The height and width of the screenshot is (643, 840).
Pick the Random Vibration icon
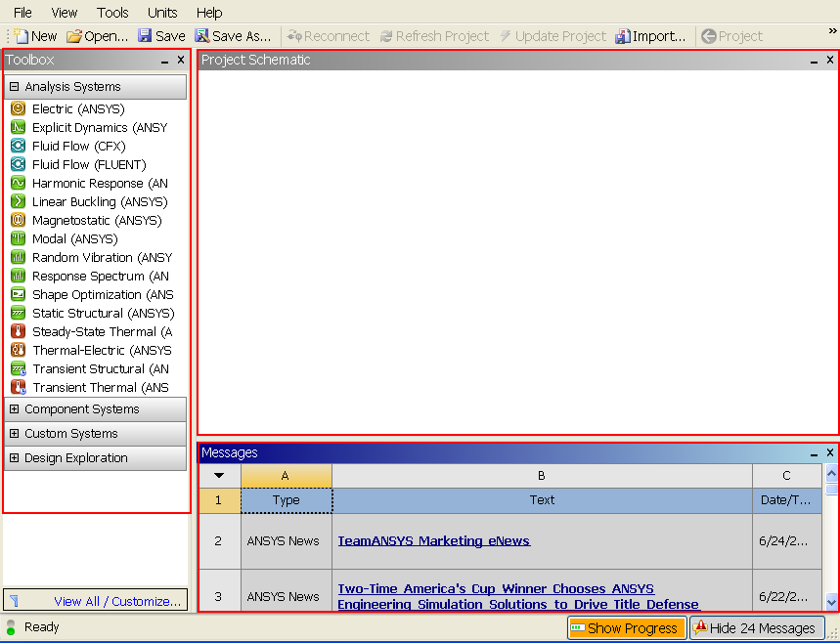pyautogui.click(x=18, y=258)
